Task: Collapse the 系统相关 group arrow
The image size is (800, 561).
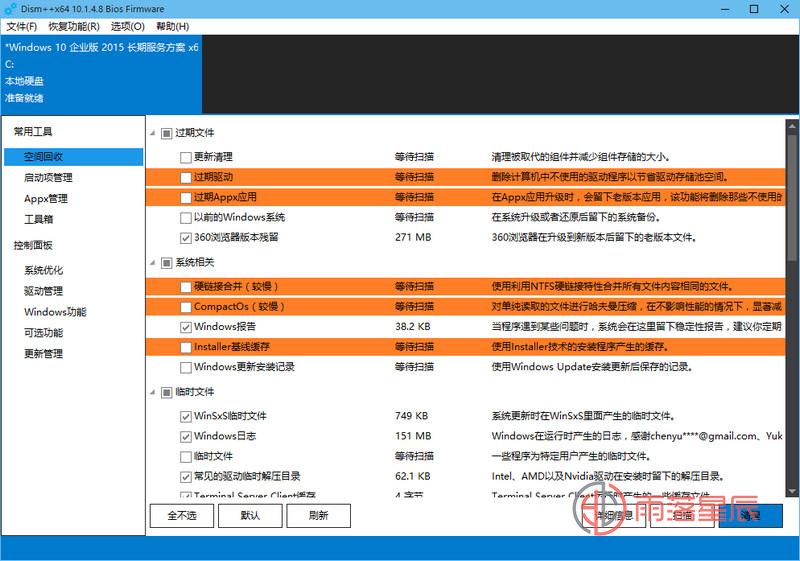Action: (x=153, y=263)
